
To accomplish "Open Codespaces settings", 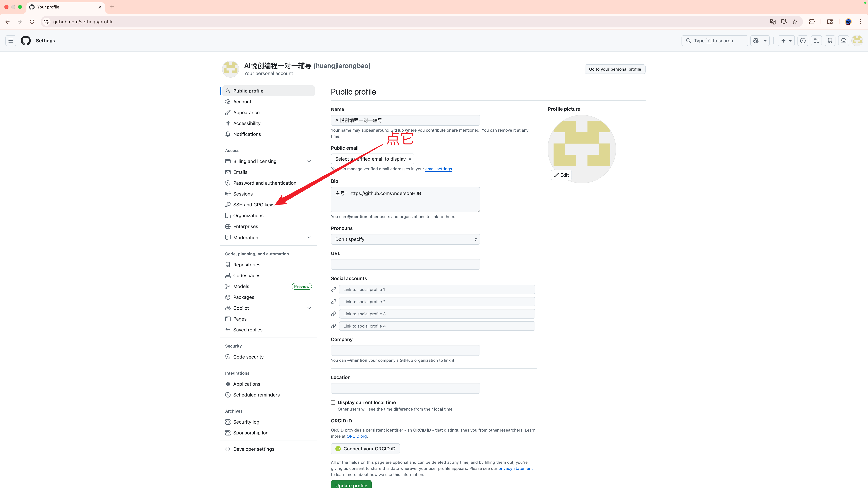I will pos(269,276).
